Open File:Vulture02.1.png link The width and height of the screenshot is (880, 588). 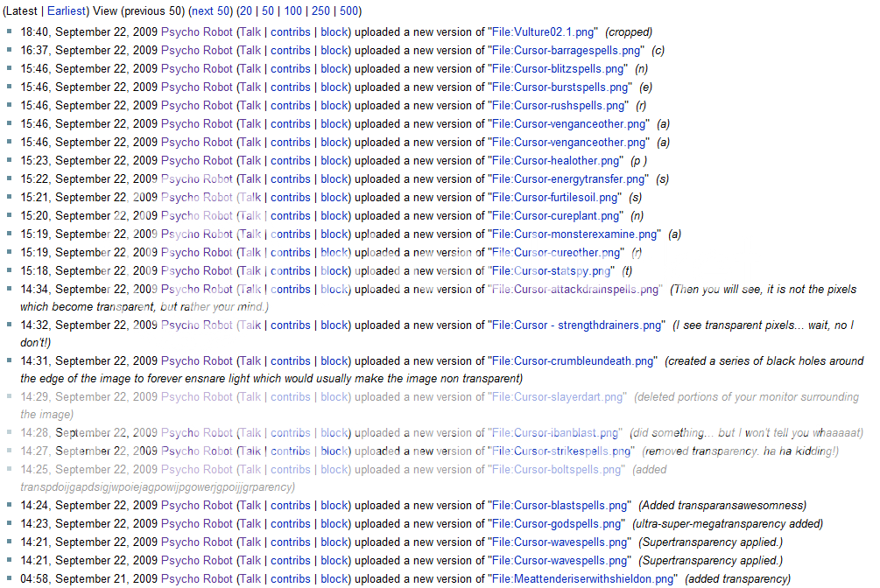point(543,31)
